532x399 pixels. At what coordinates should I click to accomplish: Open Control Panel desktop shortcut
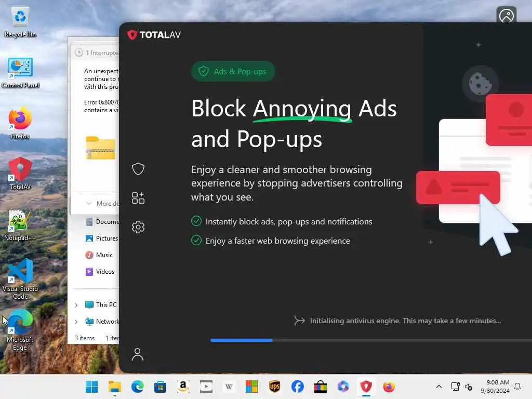tap(20, 73)
